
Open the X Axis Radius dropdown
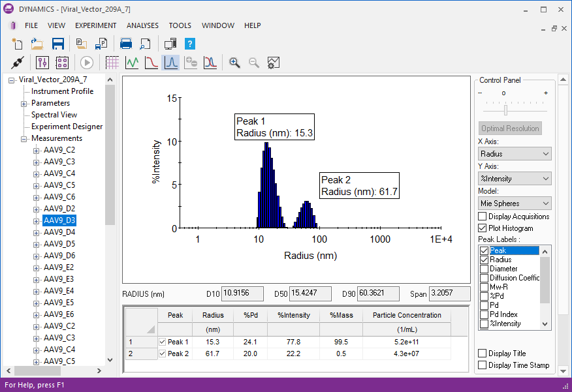(x=515, y=154)
